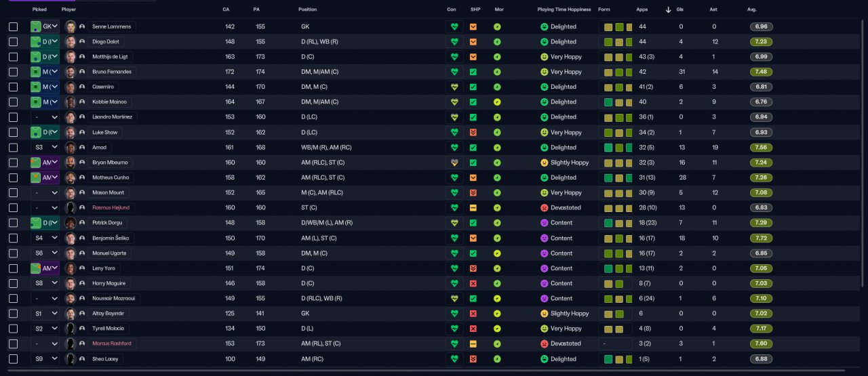
Task: Open the picked dropdown for Lisandro Martinez
Action: (x=45, y=117)
